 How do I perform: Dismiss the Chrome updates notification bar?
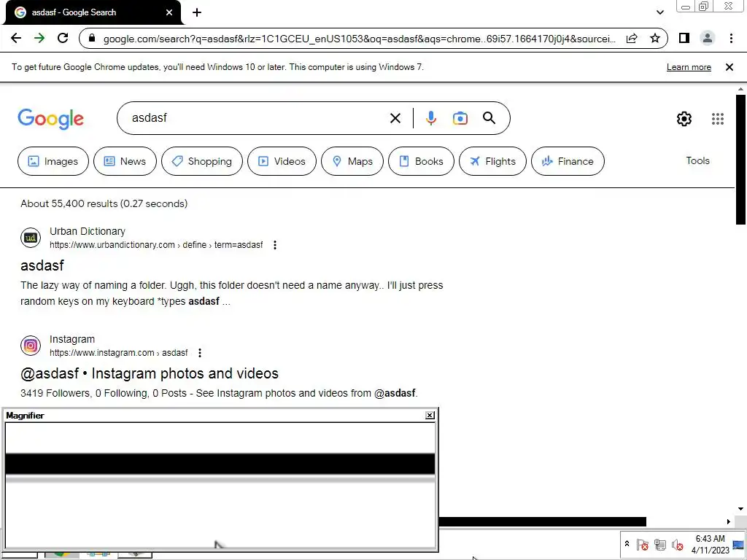[x=729, y=67]
